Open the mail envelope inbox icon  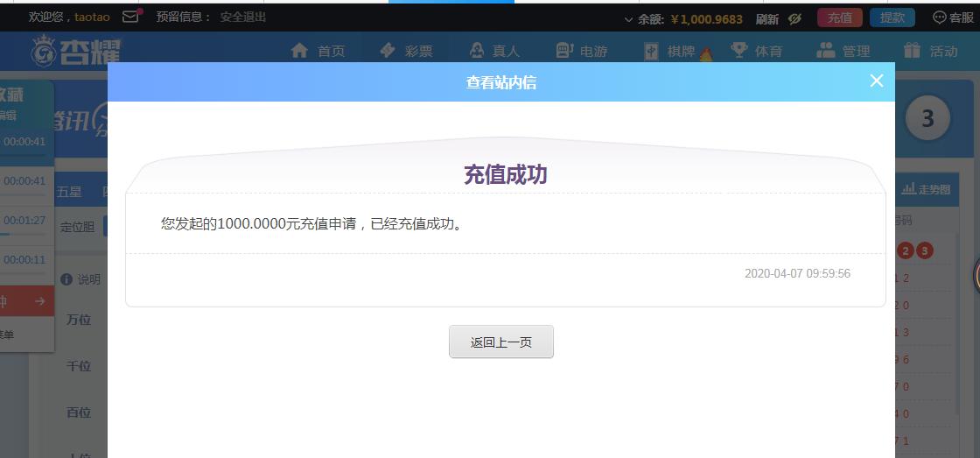pos(130,17)
